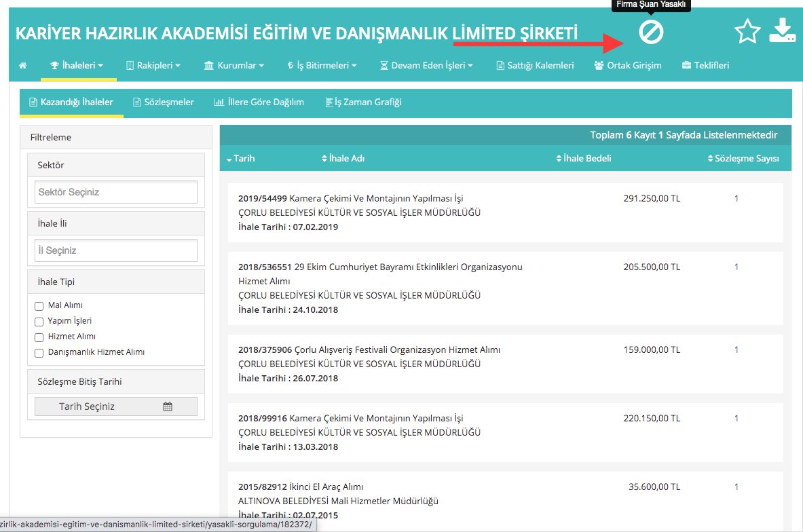Check the Hizmet Alımı checkbox

coord(39,337)
